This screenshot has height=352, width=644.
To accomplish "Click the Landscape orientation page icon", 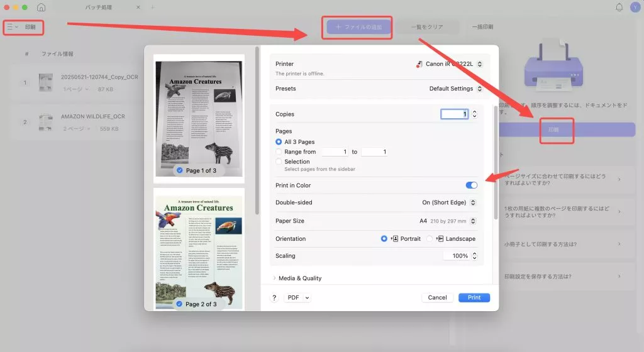I will 440,238.
